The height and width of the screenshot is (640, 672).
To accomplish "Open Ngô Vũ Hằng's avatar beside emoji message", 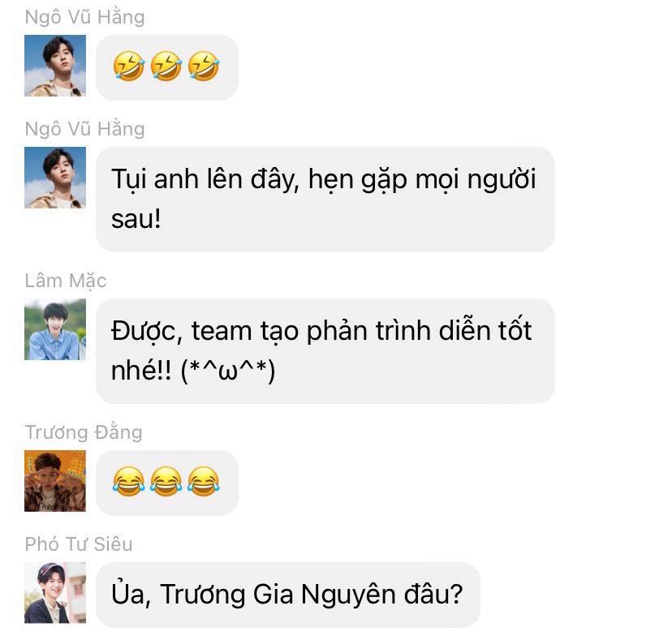I will (55, 66).
